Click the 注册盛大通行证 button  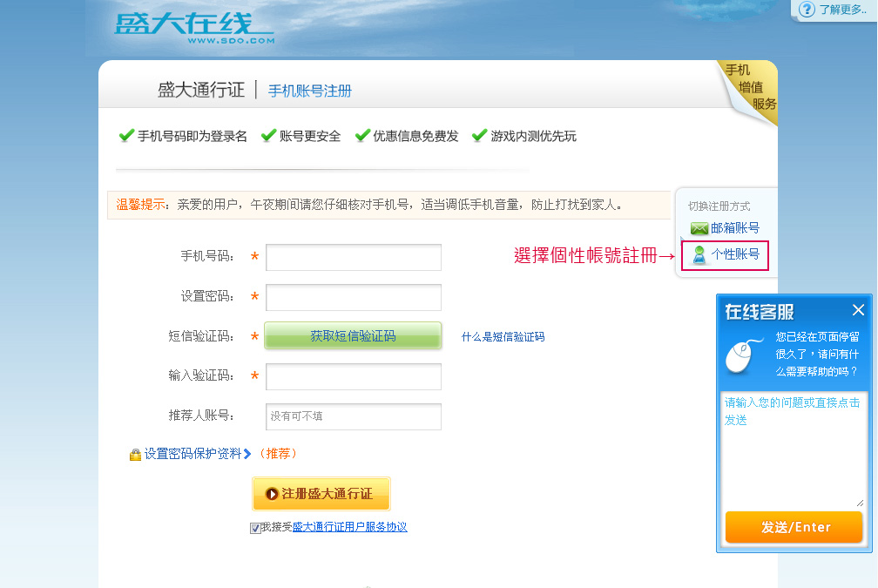click(321, 494)
